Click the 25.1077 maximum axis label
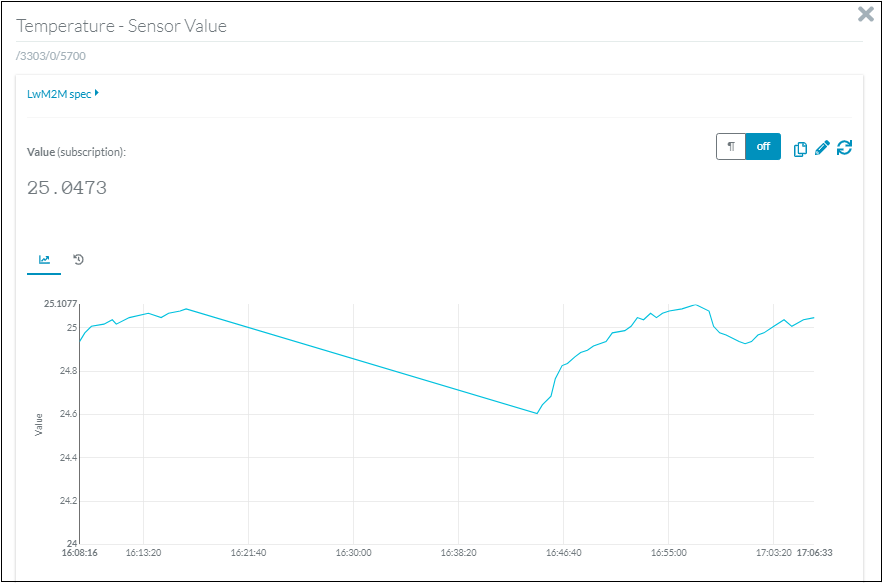The height and width of the screenshot is (583, 882). pos(60,303)
